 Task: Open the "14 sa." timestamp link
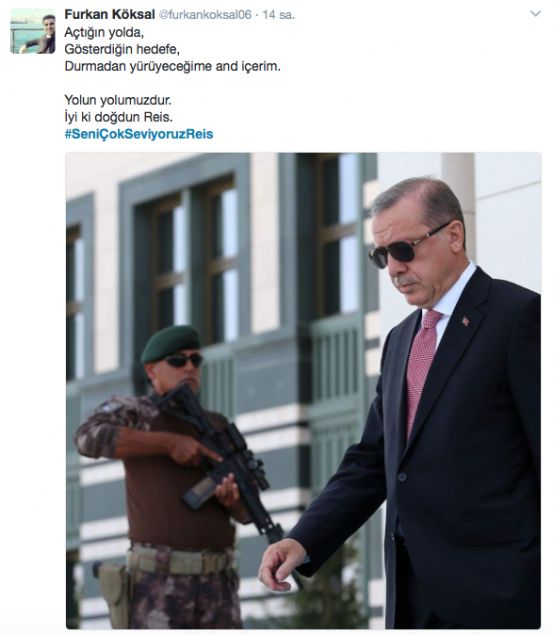tap(279, 15)
